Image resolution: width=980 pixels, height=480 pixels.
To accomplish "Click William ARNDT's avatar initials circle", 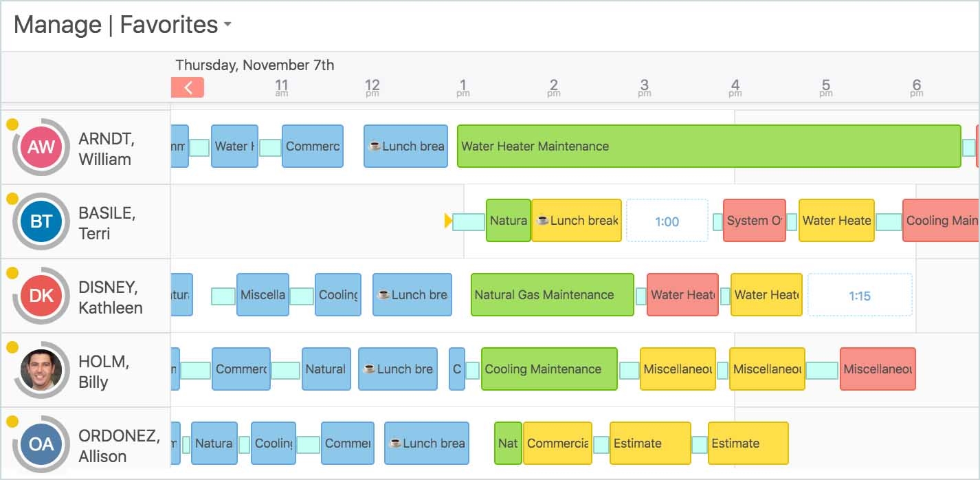I will click(x=40, y=146).
